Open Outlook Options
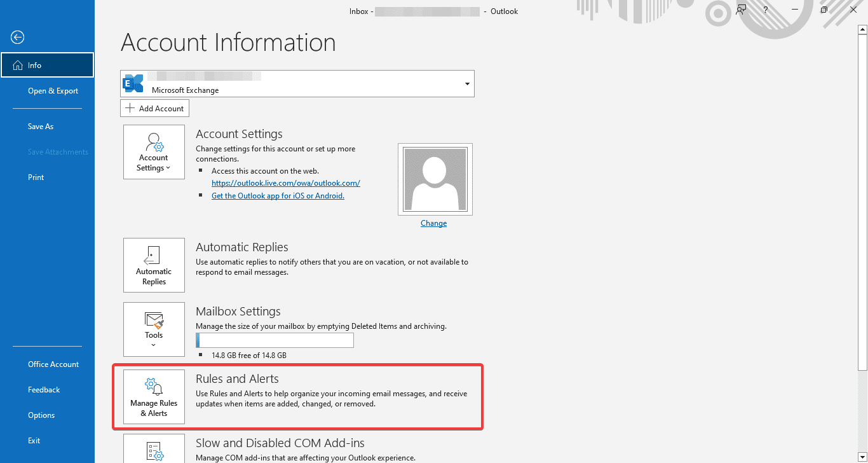Screen dimensions: 868x463 point(47,415)
